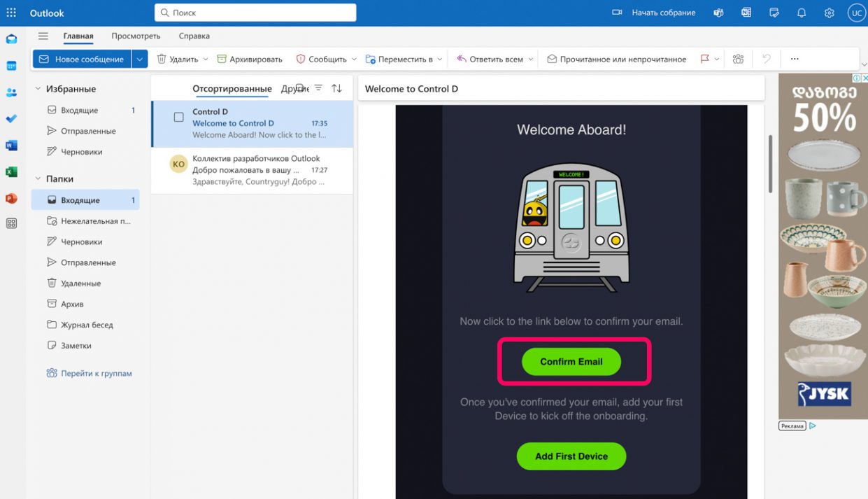Open the JYSK 50% advertisement
Image resolution: width=868 pixels, height=499 pixels.
[x=823, y=246]
